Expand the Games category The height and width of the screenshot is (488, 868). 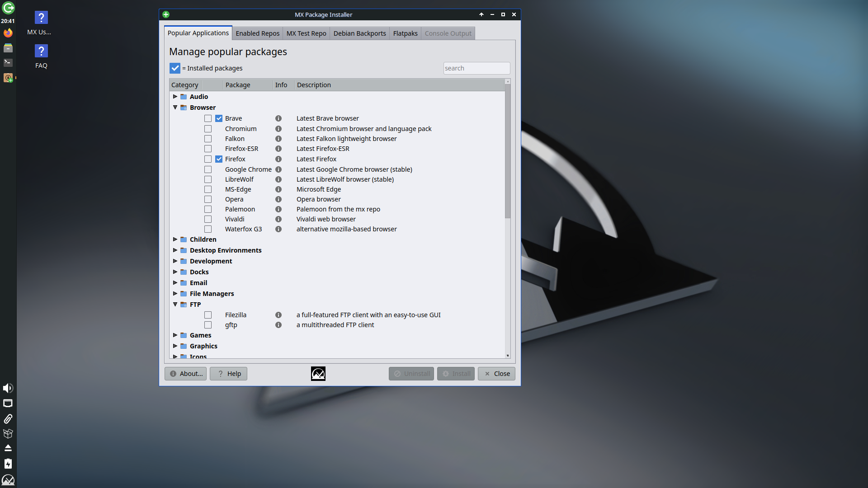[175, 335]
